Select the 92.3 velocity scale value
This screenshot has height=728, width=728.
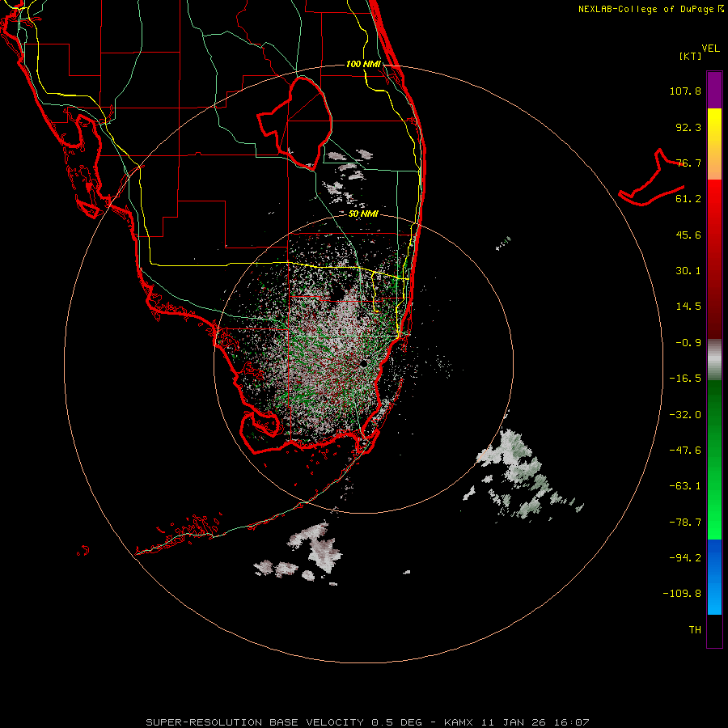coord(688,127)
